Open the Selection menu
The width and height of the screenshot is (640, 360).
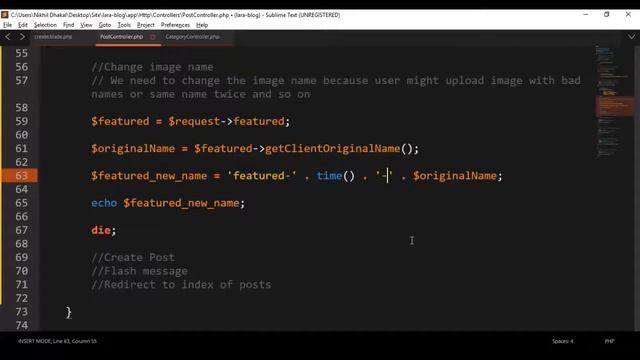tap(45, 25)
